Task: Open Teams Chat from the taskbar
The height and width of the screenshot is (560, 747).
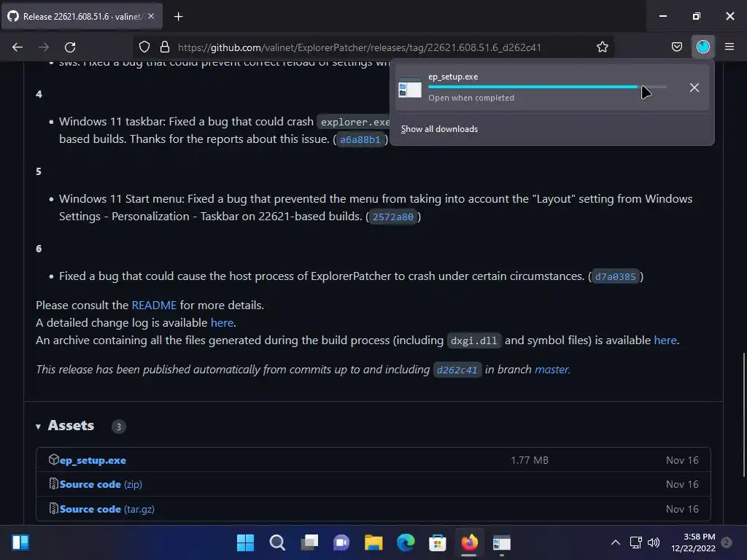Action: coord(341,542)
